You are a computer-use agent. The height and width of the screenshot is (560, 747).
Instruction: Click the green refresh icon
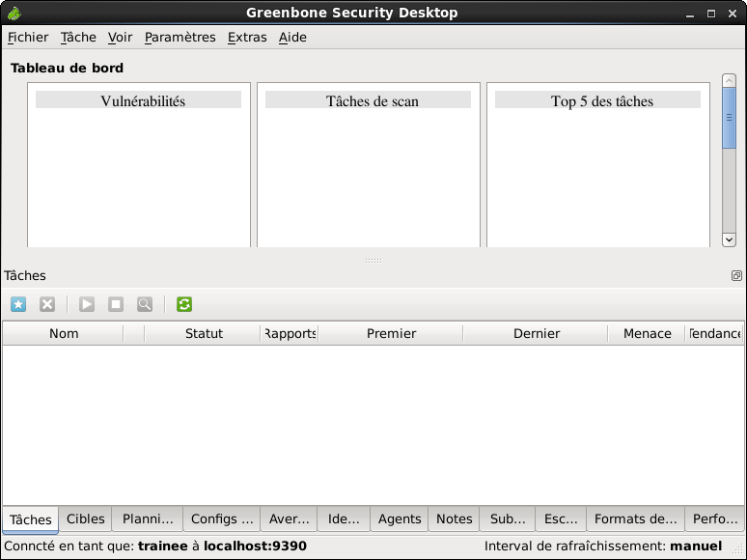coord(184,304)
